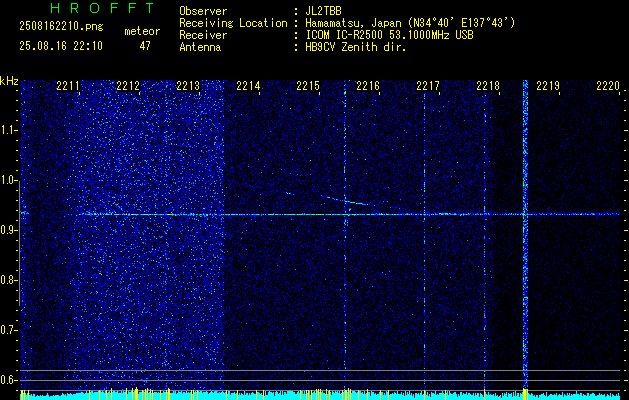Image resolution: width=629 pixels, height=400 pixels.
Task: Click the meteor label
Action: 142,31
